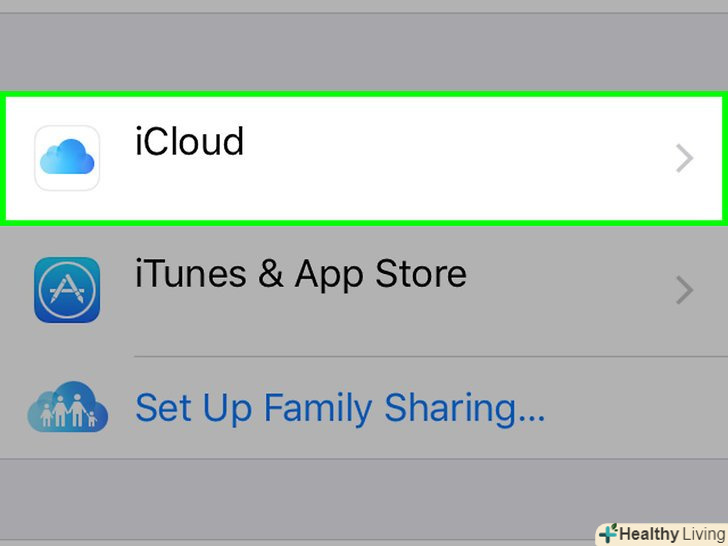Image resolution: width=728 pixels, height=546 pixels.
Task: Click the gray section spacer above iCloud
Action: 364,50
